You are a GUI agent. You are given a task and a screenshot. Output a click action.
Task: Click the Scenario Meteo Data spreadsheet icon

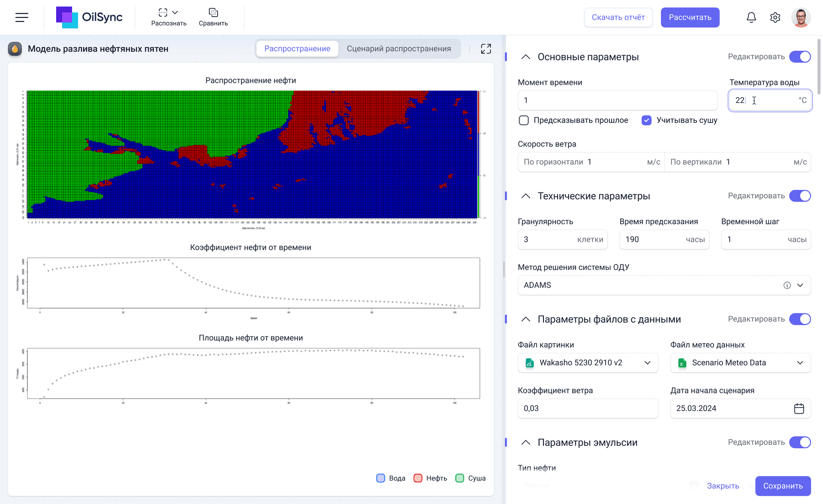coord(682,363)
